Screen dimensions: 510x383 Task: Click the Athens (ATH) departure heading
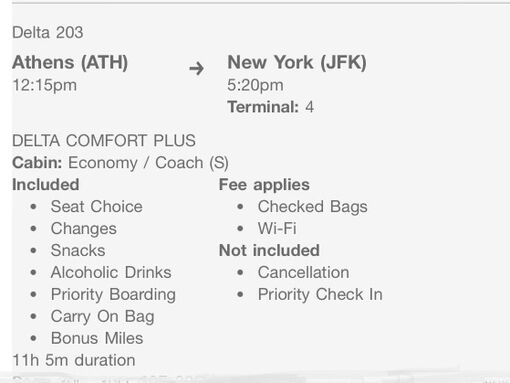pyautogui.click(x=70, y=62)
